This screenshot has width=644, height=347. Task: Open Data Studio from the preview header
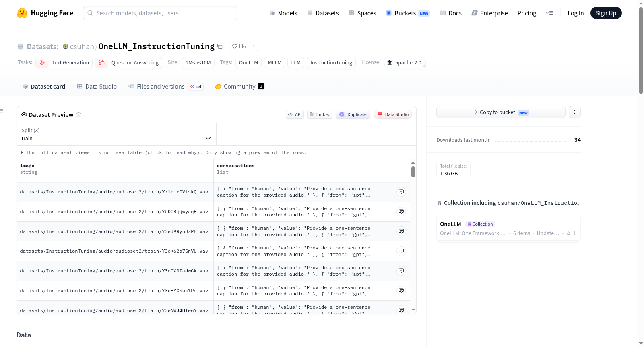coord(393,114)
